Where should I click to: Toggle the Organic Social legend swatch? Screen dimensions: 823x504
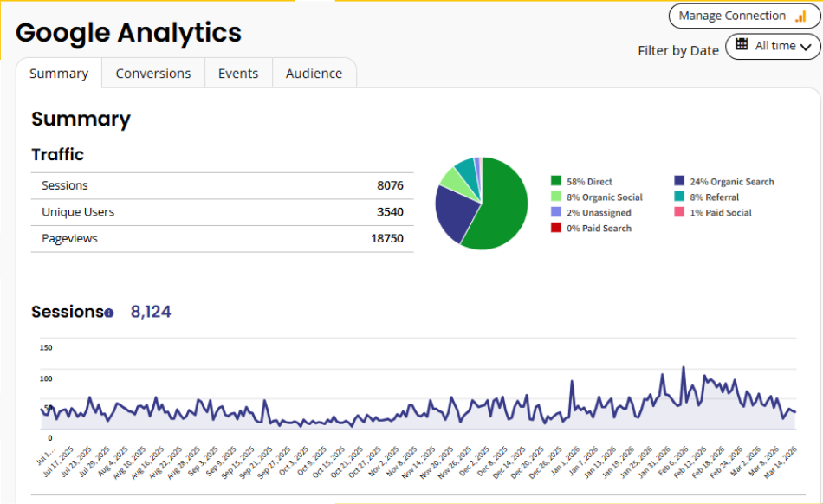555,197
